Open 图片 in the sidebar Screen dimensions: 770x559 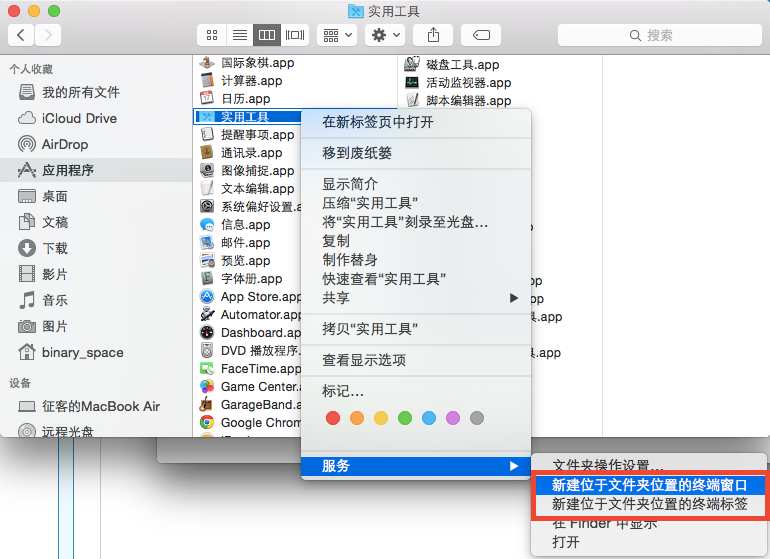96,327
